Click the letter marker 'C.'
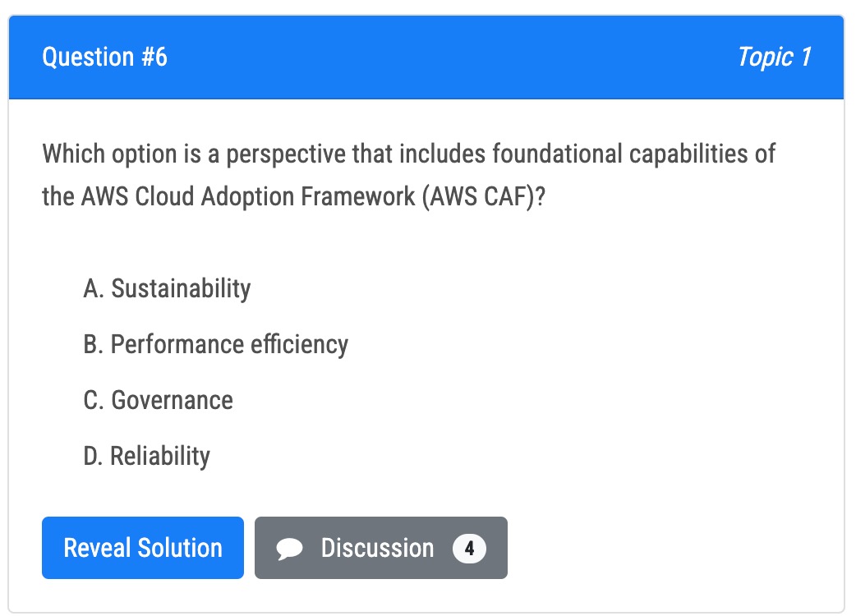Viewport: 856px width, 616px height. coord(94,401)
